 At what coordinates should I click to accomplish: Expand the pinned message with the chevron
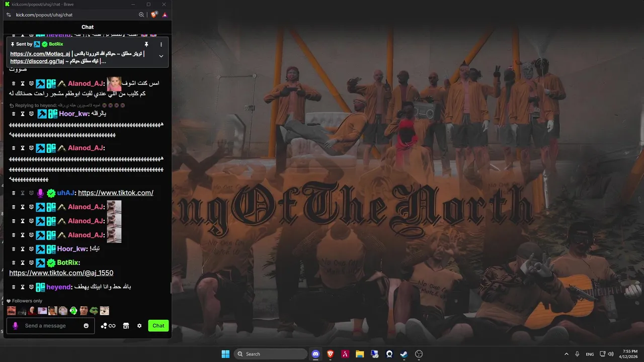(161, 56)
